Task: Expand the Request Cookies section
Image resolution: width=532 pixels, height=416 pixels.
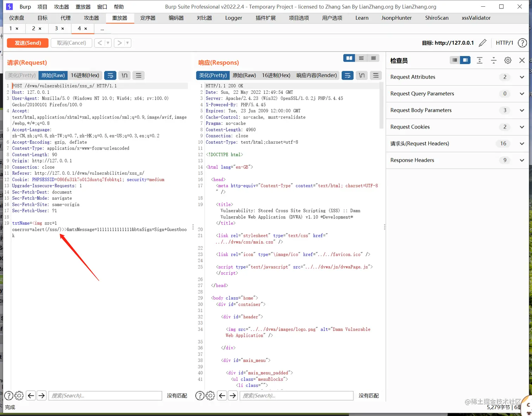Action: tap(457, 127)
